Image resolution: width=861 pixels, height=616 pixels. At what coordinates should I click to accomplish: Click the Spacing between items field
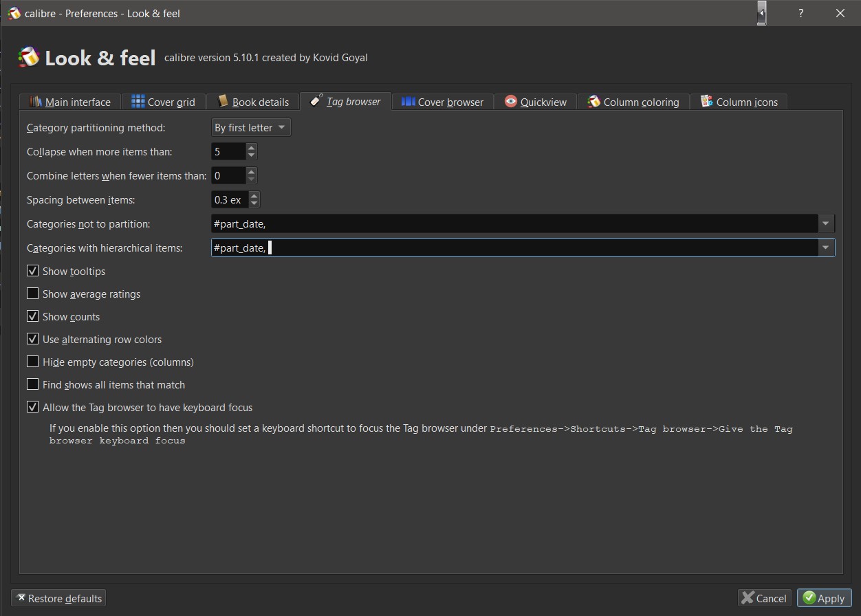coord(230,200)
